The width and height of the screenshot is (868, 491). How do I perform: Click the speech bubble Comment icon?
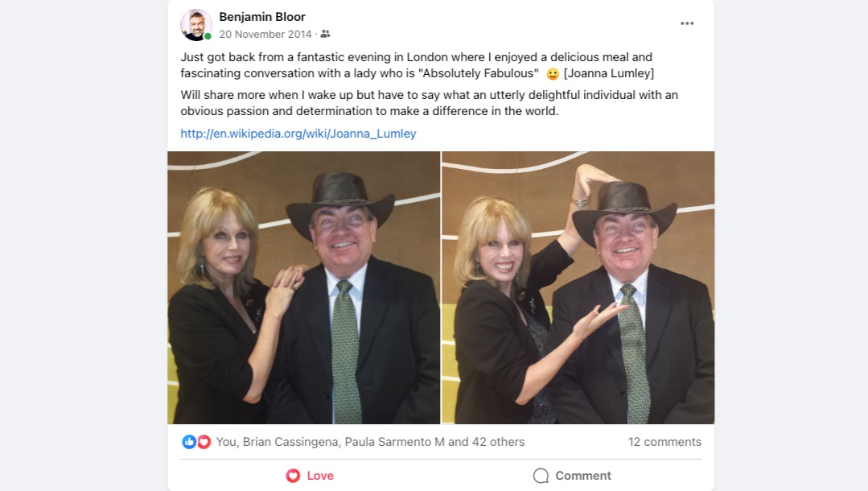point(541,476)
